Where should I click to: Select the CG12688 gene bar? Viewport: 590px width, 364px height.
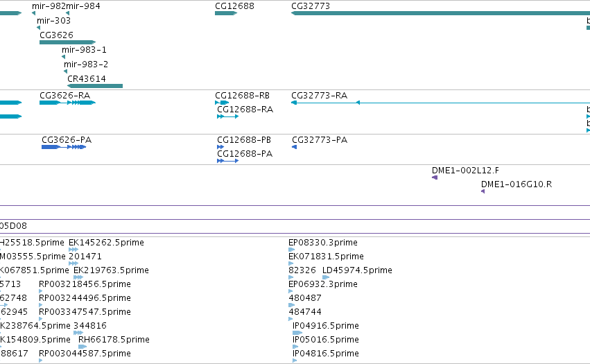[x=226, y=13]
